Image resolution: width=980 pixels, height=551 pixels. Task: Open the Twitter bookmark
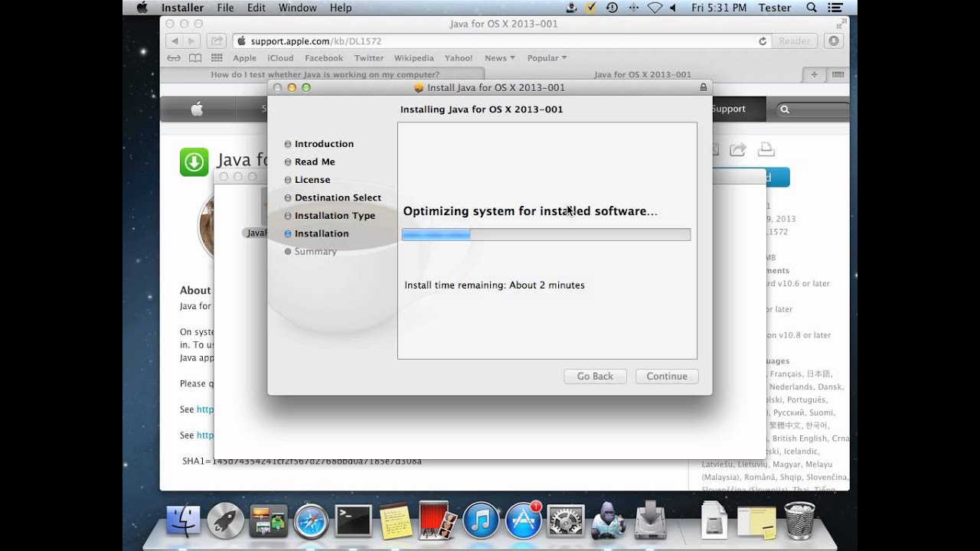pyautogui.click(x=369, y=58)
